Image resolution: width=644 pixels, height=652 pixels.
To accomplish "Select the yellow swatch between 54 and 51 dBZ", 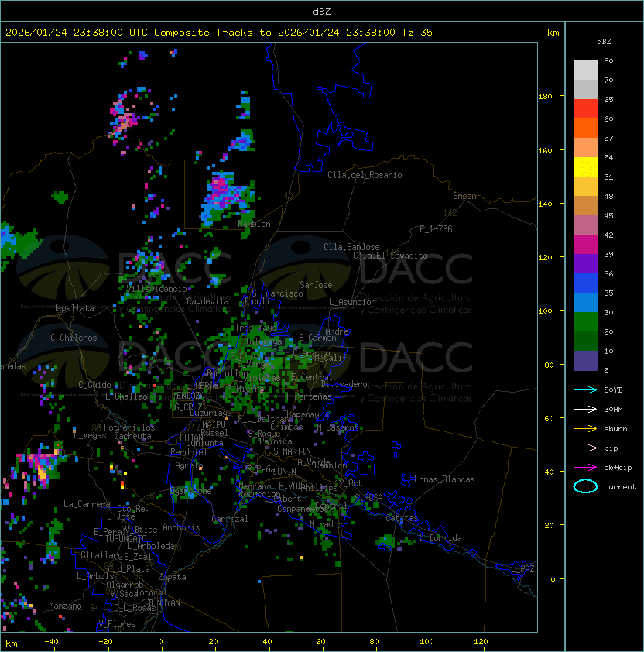I will [585, 167].
